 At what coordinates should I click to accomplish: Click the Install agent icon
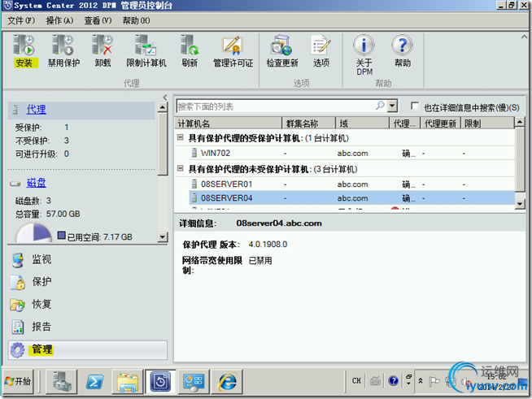[24, 45]
